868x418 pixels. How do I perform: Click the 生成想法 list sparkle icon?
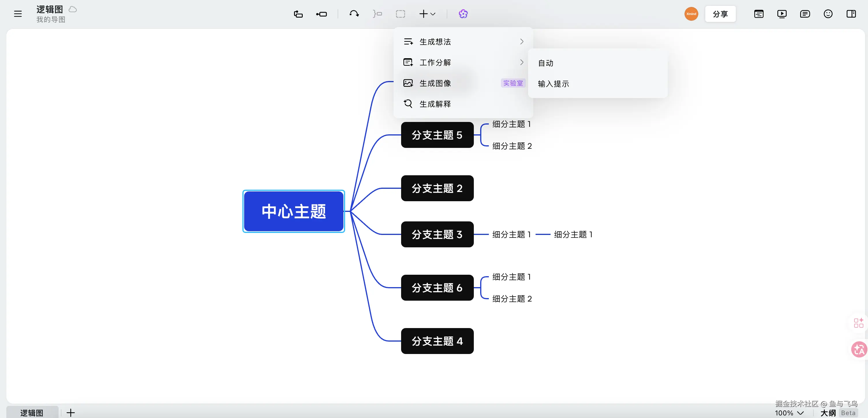coord(408,42)
